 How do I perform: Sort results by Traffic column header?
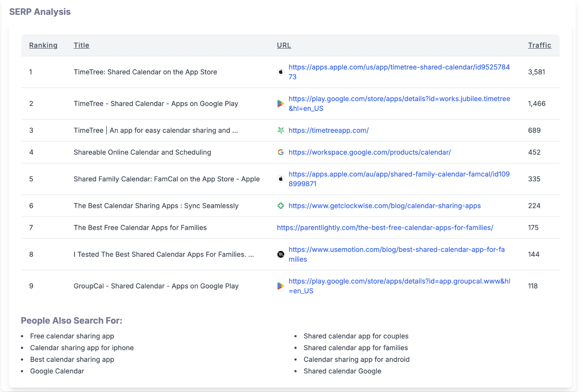[539, 45]
